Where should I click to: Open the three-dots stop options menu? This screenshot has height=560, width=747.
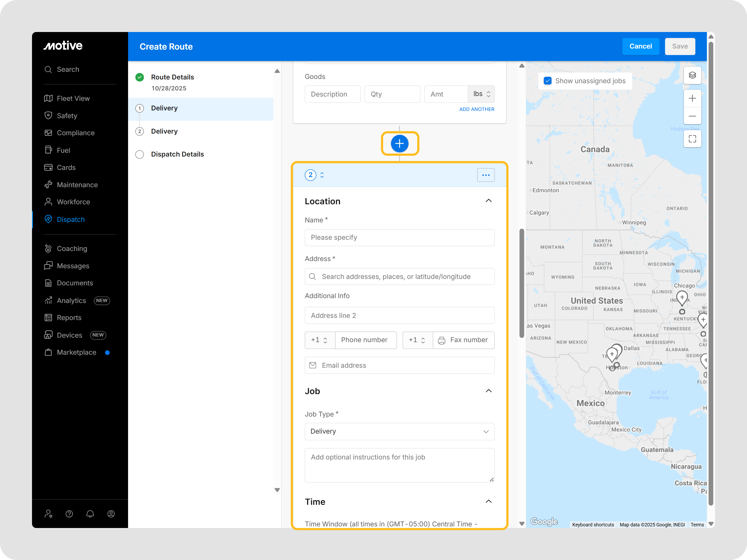486,175
